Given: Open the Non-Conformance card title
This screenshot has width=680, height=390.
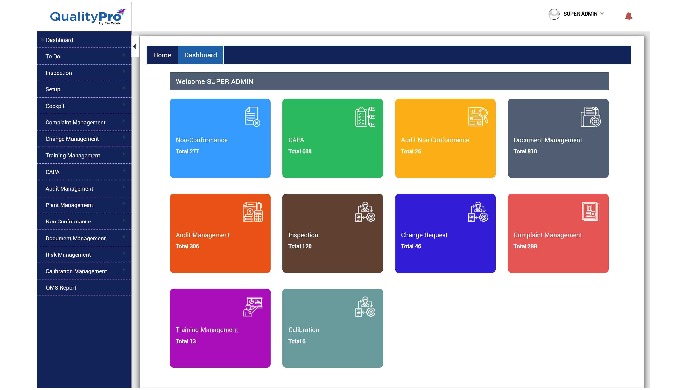Looking at the screenshot, I should pos(201,140).
